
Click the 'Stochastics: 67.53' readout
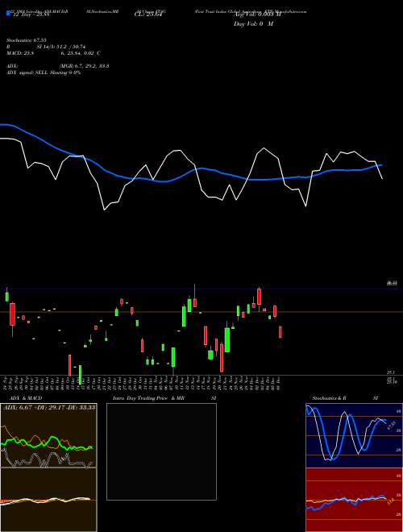pyautogui.click(x=27, y=40)
